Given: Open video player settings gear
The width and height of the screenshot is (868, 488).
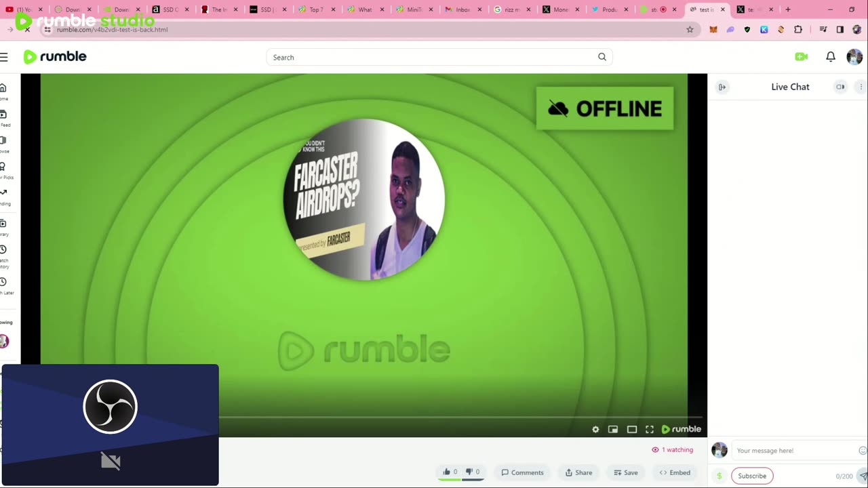Looking at the screenshot, I should (595, 429).
